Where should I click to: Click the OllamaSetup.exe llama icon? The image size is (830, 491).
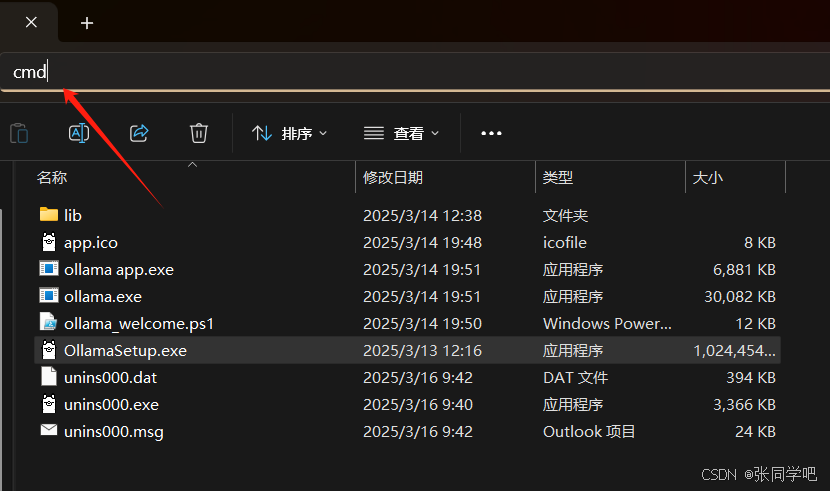49,350
